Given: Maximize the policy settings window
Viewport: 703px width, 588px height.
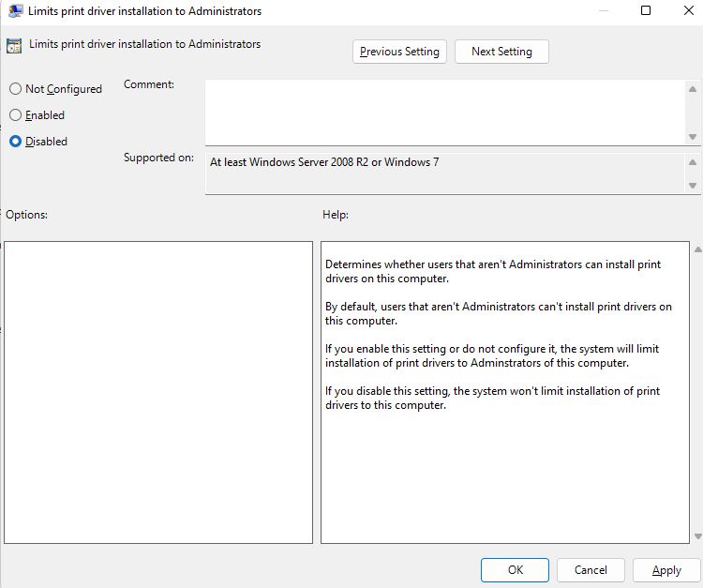Looking at the screenshot, I should click(646, 10).
